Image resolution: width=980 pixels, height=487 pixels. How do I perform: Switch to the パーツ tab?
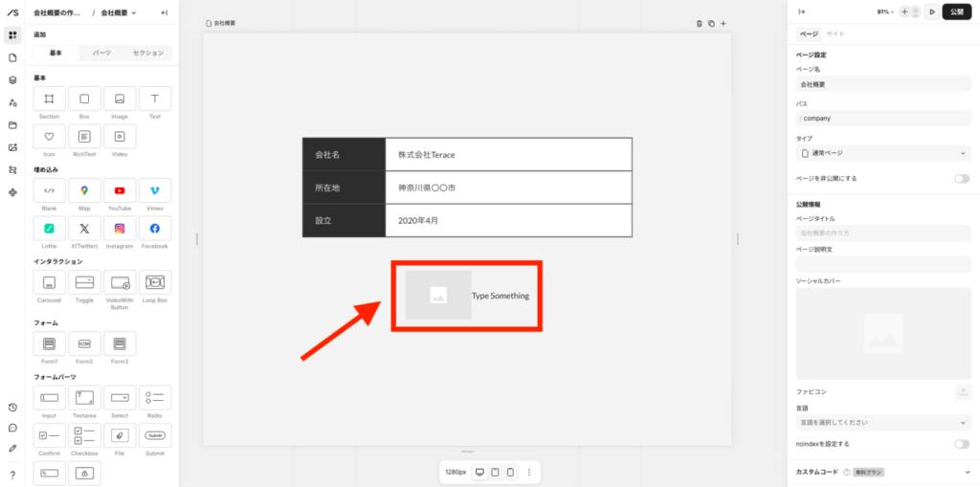[101, 54]
